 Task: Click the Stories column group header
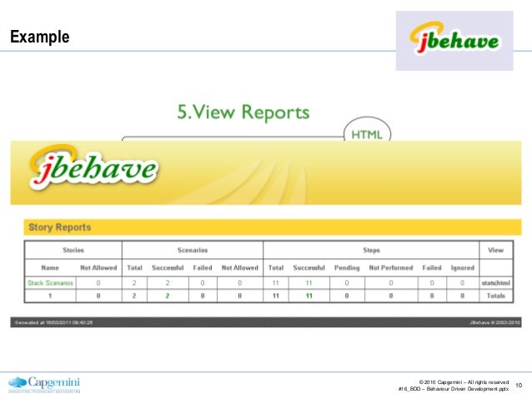pyautogui.click(x=73, y=250)
